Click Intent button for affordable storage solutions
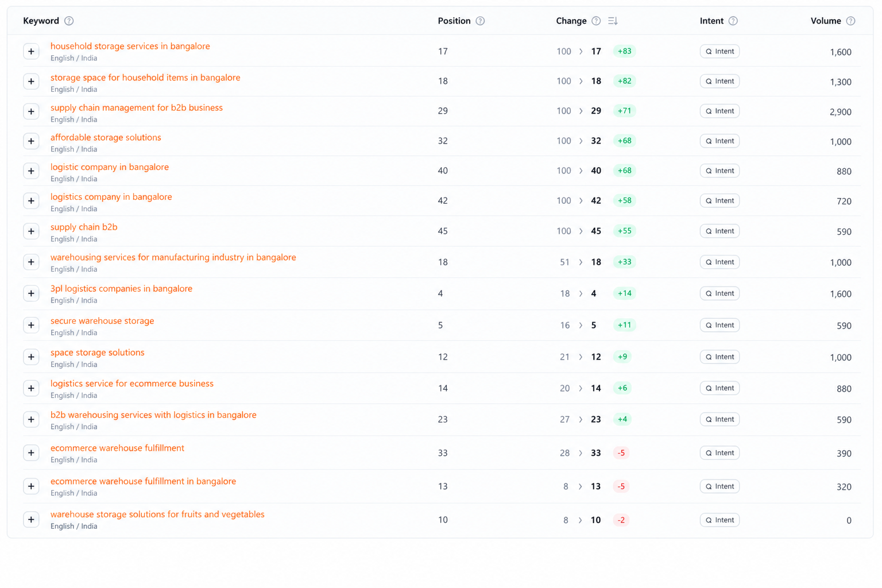Screen dimensions: 882x588 (x=719, y=141)
